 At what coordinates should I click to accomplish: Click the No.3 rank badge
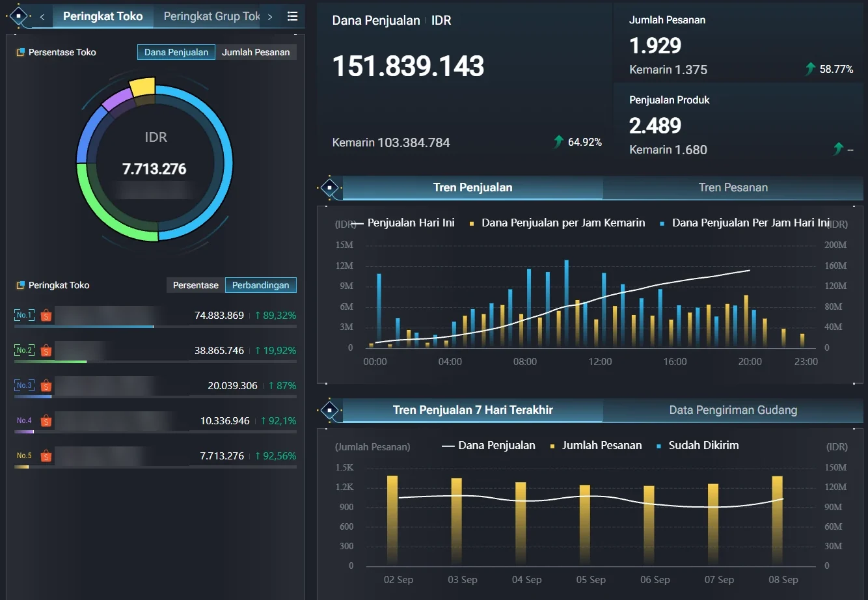tap(24, 385)
